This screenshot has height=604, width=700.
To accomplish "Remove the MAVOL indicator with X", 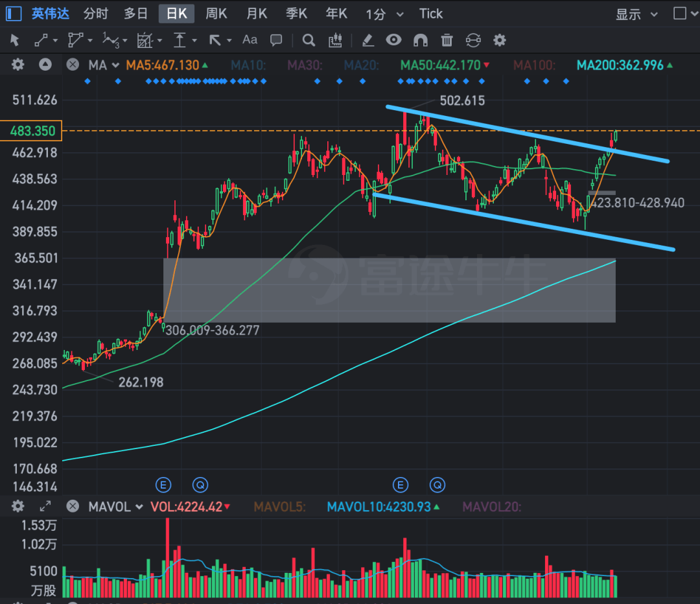I will pos(73,506).
